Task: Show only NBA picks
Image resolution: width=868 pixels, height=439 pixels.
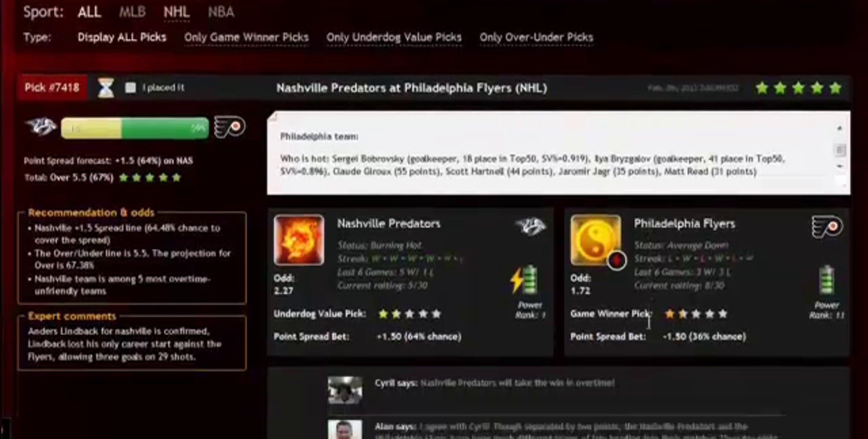Action: [221, 12]
